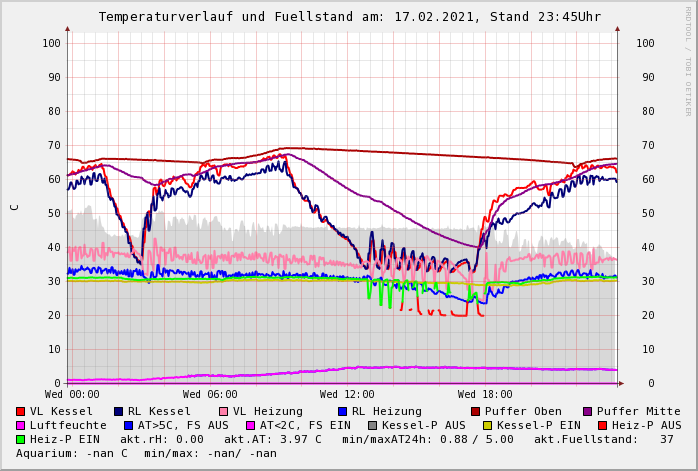Click the Wed 06:00 time axis label
This screenshot has width=698, height=471.
pyautogui.click(x=208, y=395)
